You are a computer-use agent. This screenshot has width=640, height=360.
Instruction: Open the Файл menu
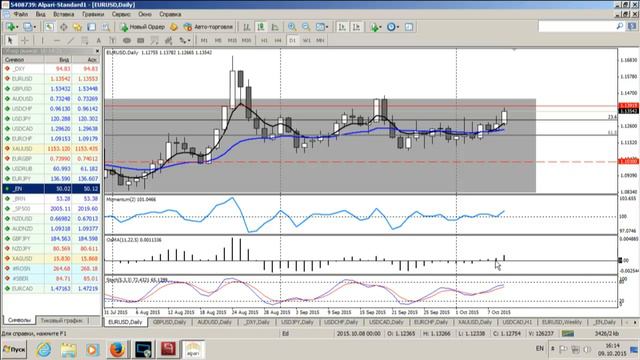click(x=20, y=14)
